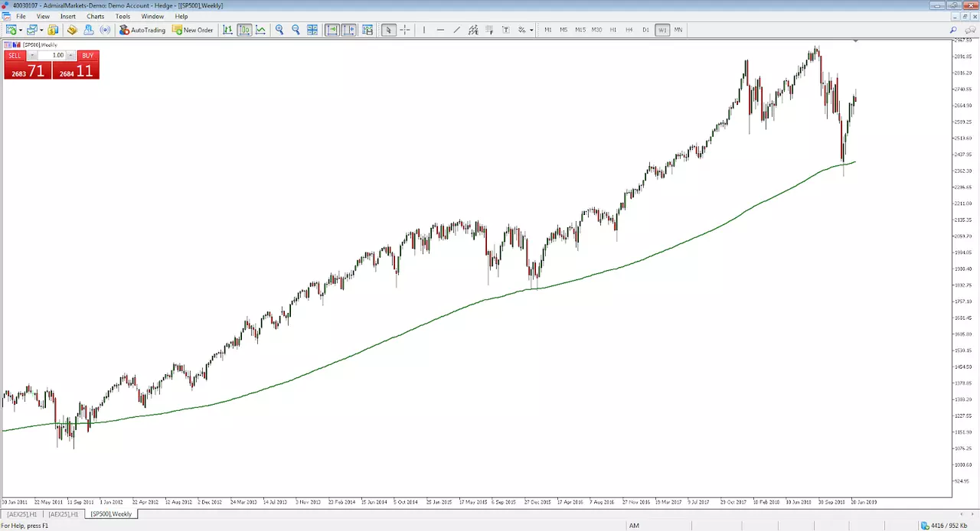The height and width of the screenshot is (531, 980).
Task: Select the M15 timeframe
Action: [580, 30]
